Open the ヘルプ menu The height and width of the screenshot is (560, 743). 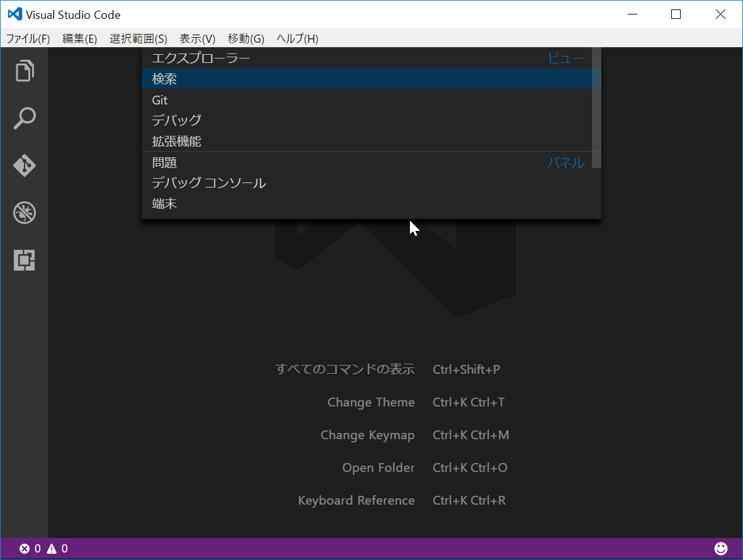pos(295,38)
